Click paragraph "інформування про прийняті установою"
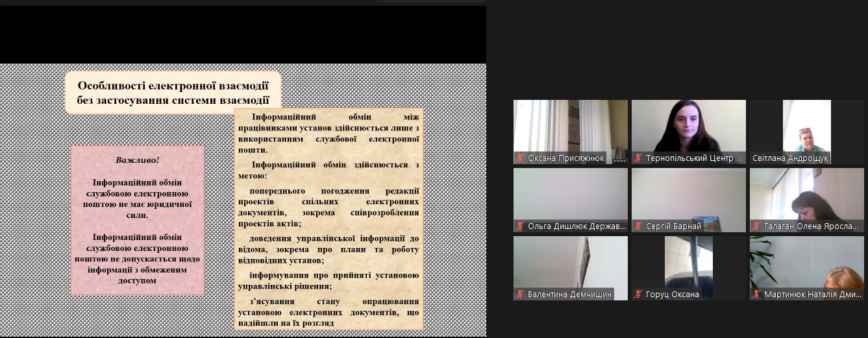The image size is (868, 338). tap(329, 280)
